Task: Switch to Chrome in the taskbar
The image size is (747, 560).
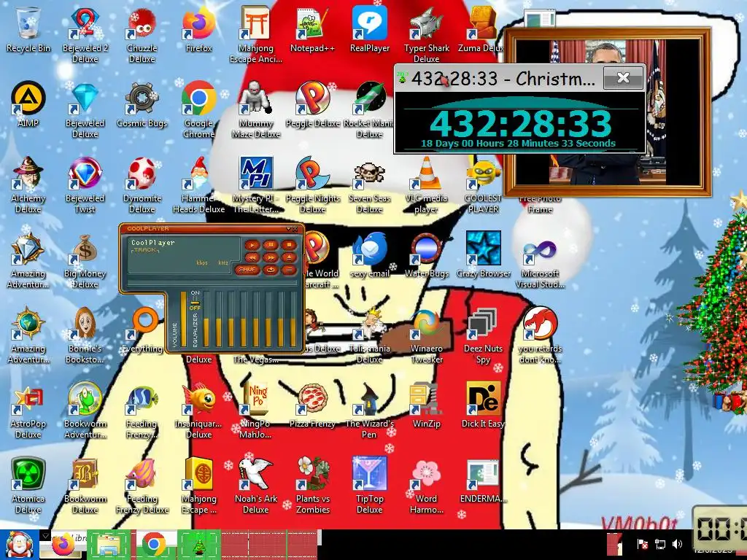Action: [153, 545]
